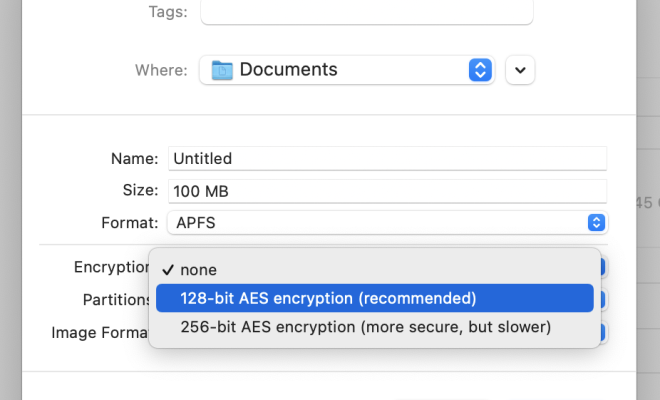660x400 pixels.
Task: Click the Image Format popup button edge
Action: click(603, 333)
